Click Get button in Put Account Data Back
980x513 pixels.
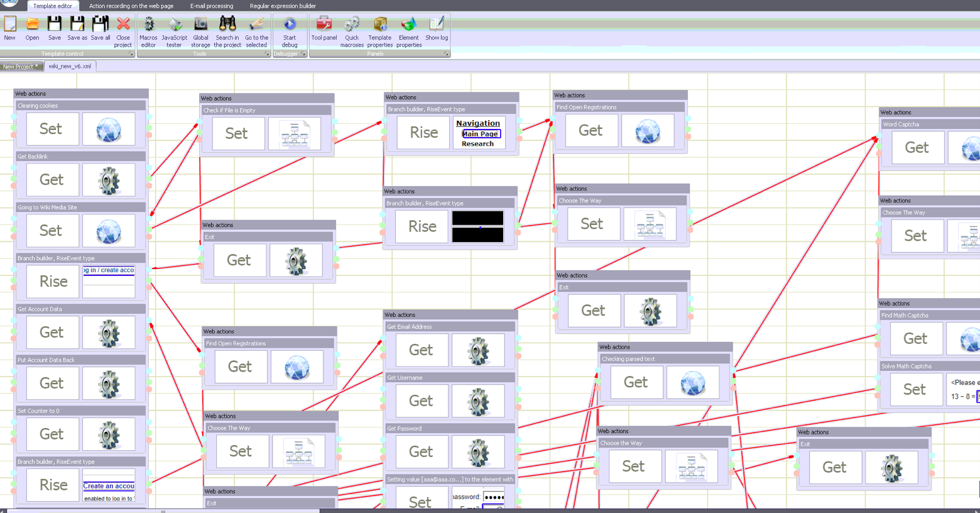coord(53,383)
